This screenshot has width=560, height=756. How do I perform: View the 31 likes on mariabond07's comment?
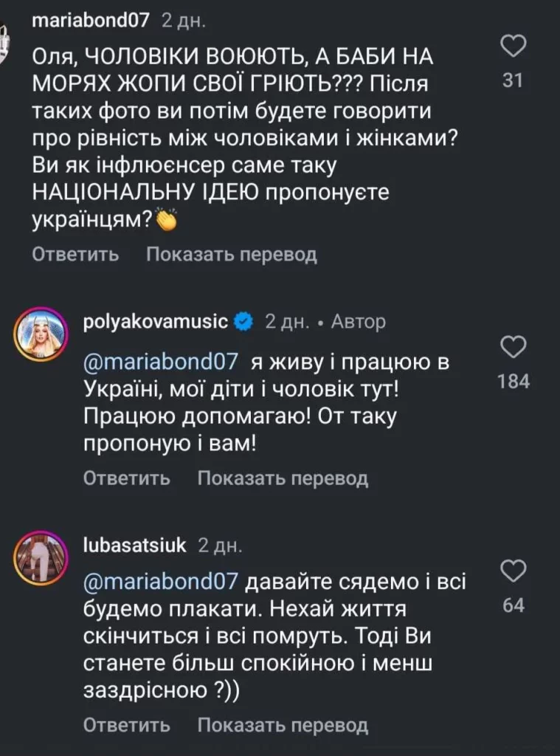point(512,80)
